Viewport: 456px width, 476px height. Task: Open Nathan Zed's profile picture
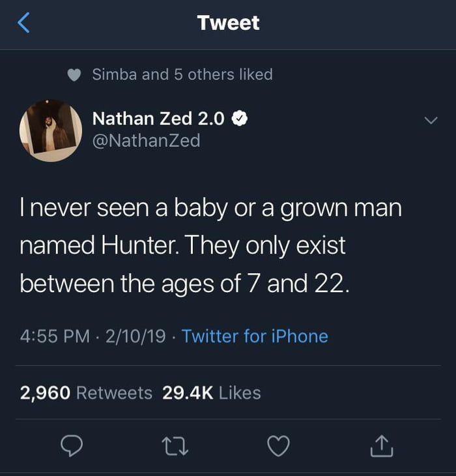point(51,130)
